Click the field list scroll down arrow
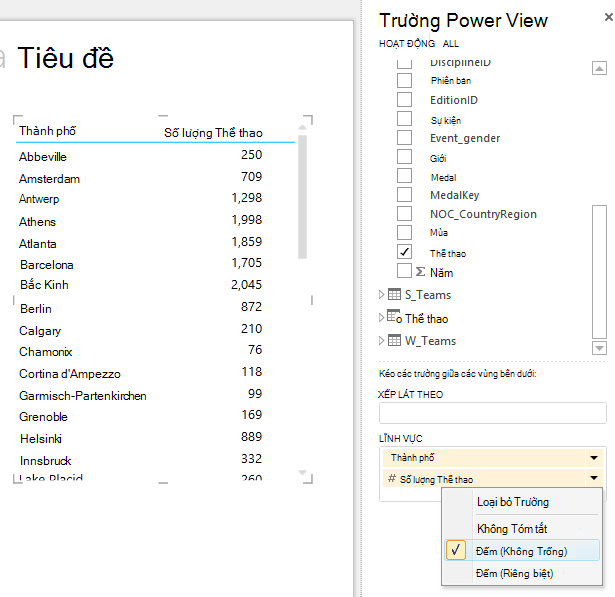Viewport: 615px width, 597px height. [x=599, y=348]
